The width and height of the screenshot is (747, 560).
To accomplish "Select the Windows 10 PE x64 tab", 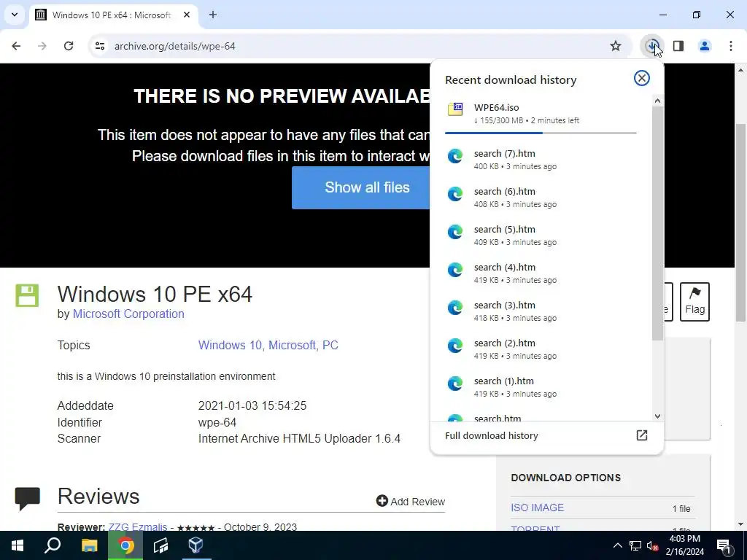I will pyautogui.click(x=113, y=15).
